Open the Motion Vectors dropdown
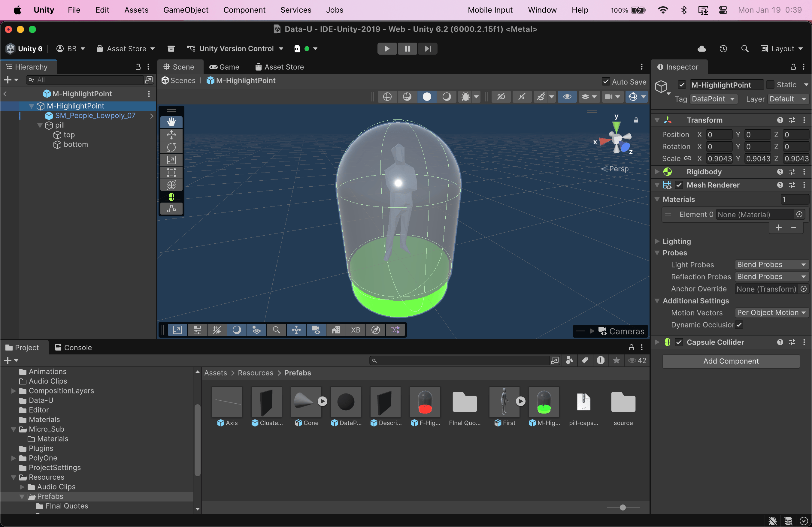 pyautogui.click(x=771, y=313)
